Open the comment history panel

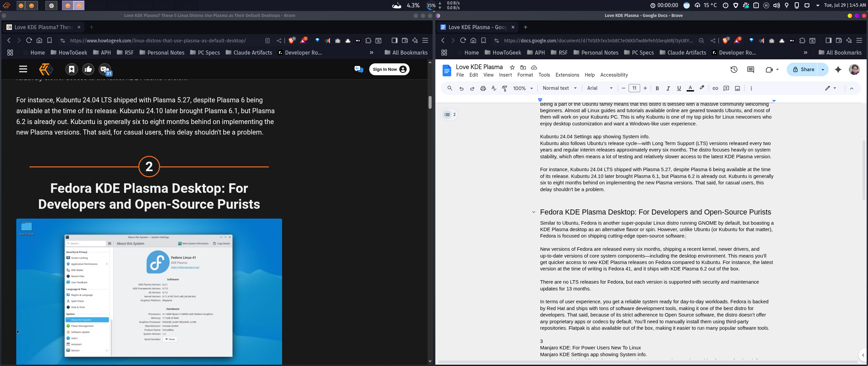[x=750, y=69]
